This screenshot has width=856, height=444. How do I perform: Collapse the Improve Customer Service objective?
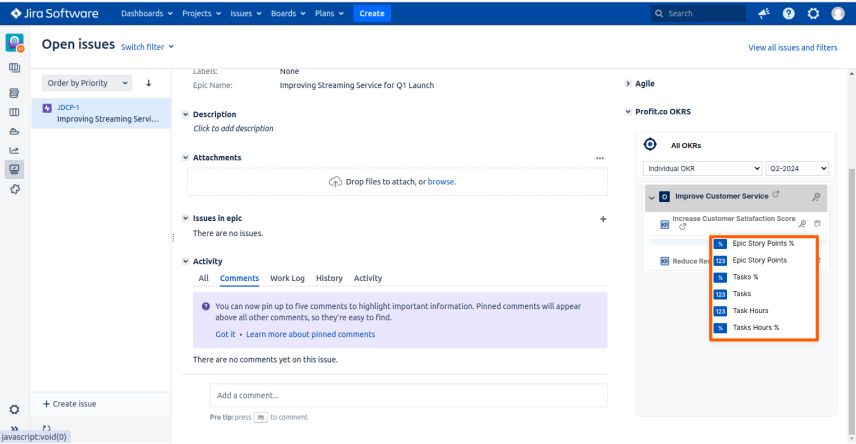651,197
